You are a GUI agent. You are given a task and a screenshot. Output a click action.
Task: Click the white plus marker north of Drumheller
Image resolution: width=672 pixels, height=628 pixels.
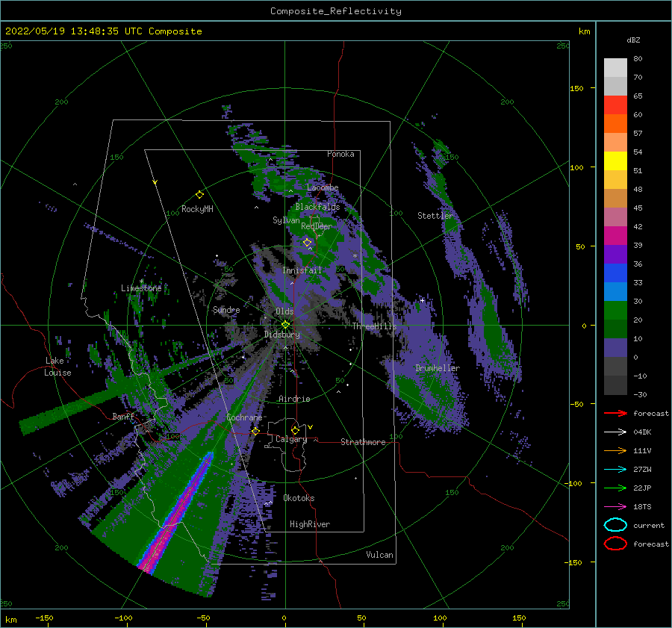tap(422, 300)
